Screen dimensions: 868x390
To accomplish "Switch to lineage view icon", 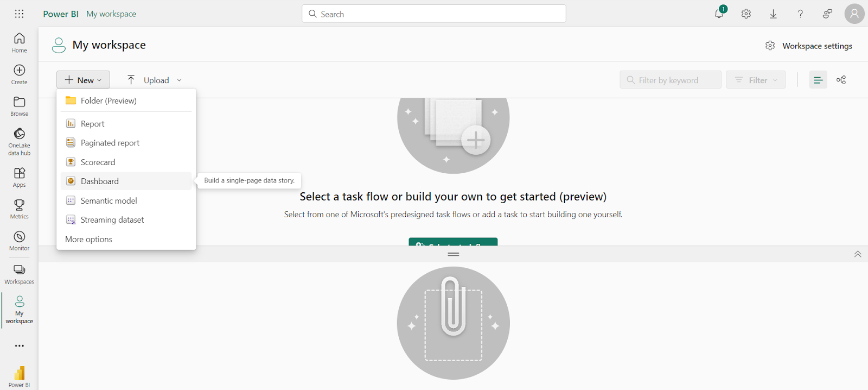I will 841,80.
